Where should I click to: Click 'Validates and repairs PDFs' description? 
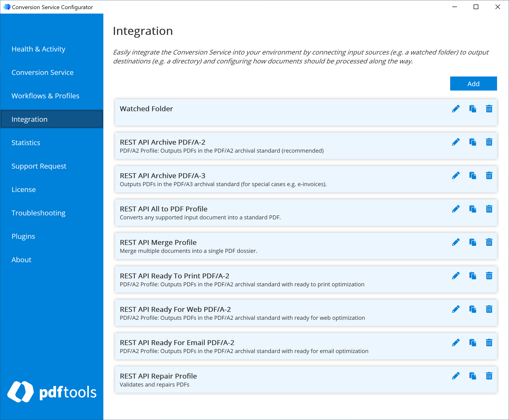pyautogui.click(x=154, y=385)
